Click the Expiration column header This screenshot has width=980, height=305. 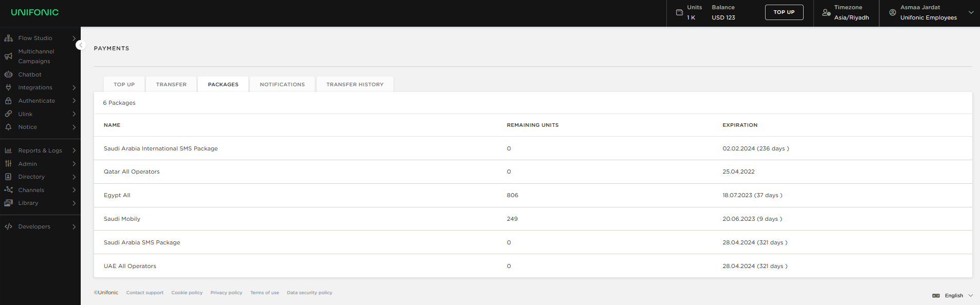(x=740, y=125)
